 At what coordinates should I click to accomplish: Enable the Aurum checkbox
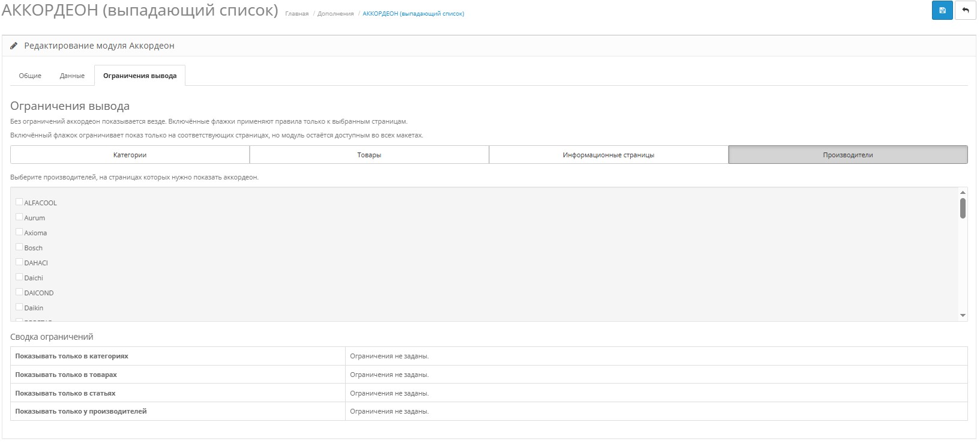19,217
